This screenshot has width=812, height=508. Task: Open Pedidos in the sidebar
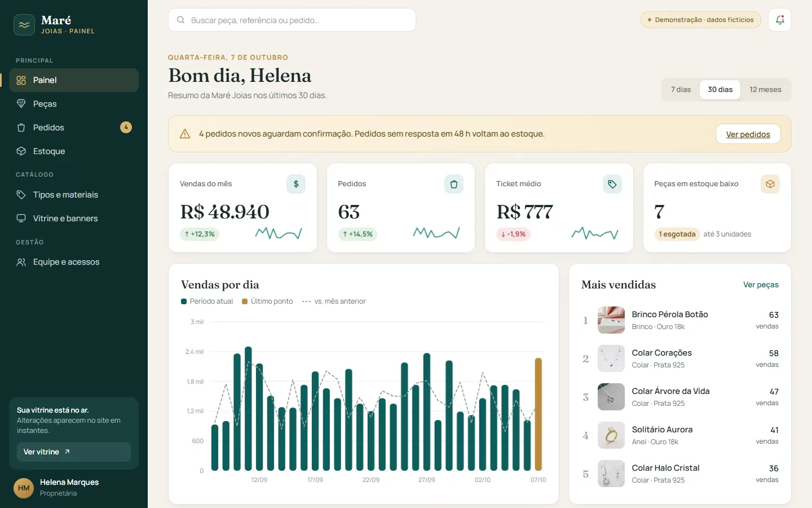coord(74,128)
